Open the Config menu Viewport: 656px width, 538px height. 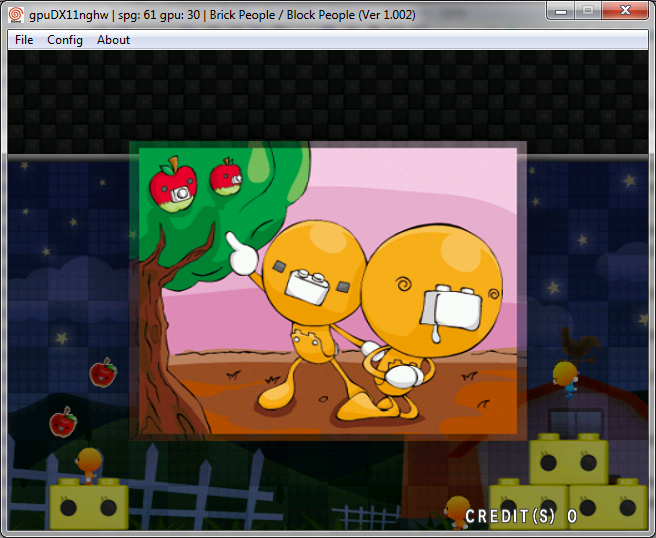pyautogui.click(x=65, y=40)
